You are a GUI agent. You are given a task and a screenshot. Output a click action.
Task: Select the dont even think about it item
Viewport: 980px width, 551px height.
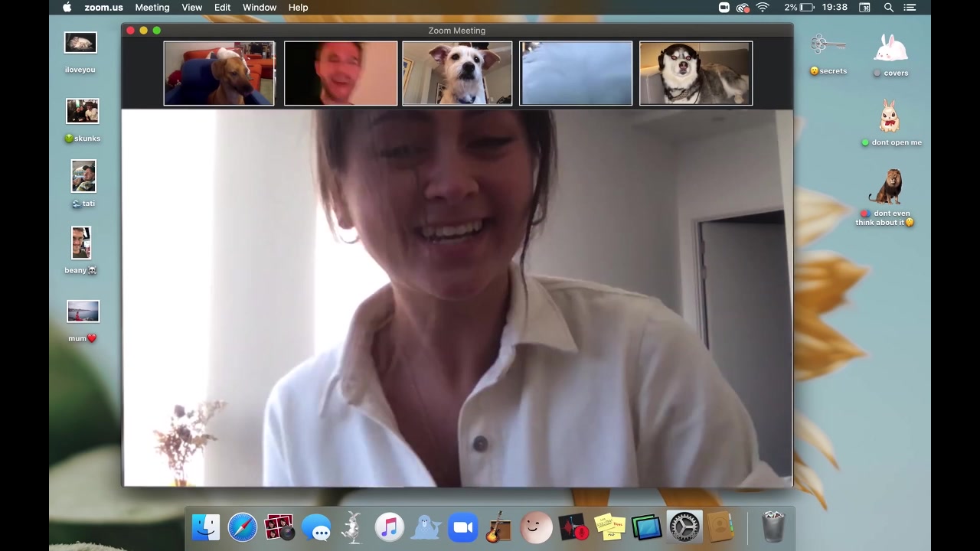pyautogui.click(x=886, y=197)
